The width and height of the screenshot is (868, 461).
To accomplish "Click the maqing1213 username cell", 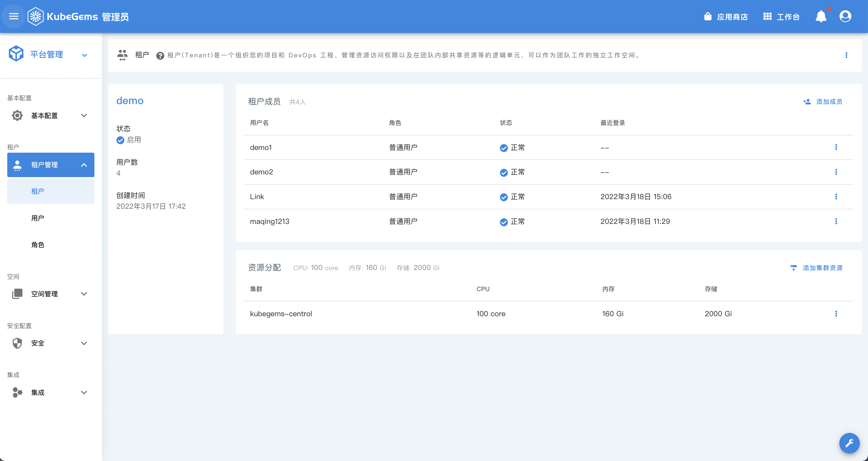I will (269, 221).
